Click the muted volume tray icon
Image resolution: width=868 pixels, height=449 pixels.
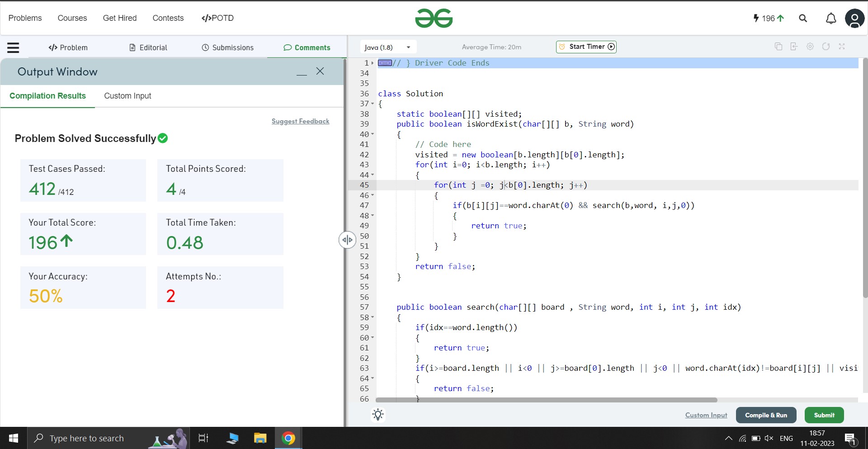pos(769,438)
